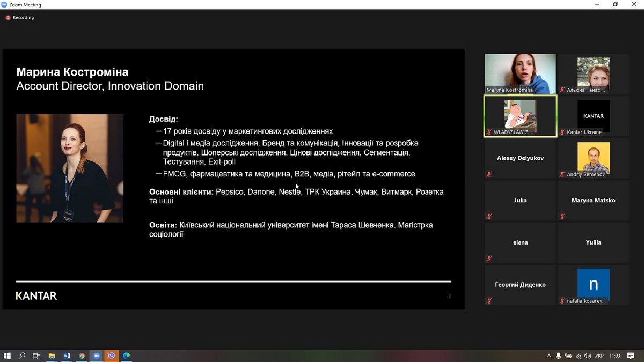This screenshot has width=644, height=362.
Task: Open the Windows Start menu
Action: click(x=8, y=356)
